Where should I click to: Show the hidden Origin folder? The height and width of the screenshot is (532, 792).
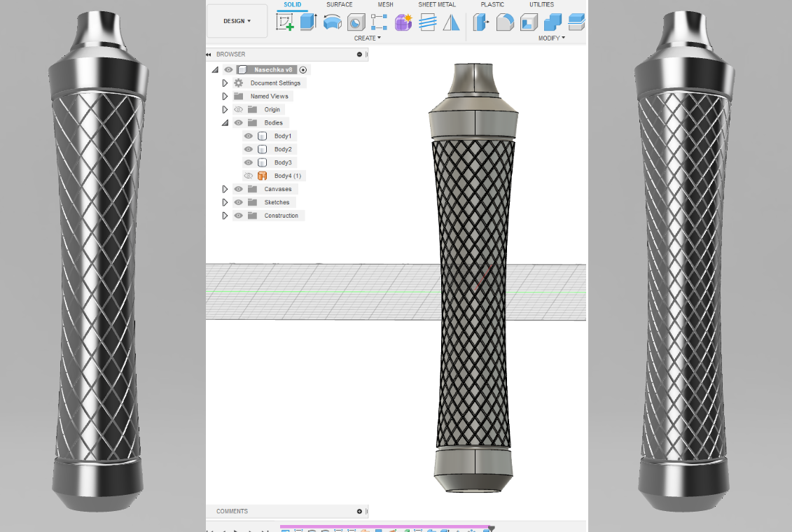pos(238,109)
